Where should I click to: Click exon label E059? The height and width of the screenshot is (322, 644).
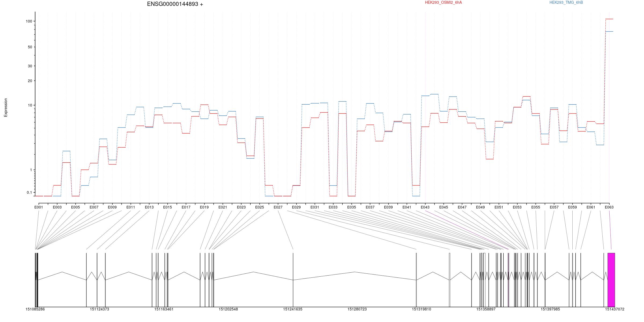point(572,207)
